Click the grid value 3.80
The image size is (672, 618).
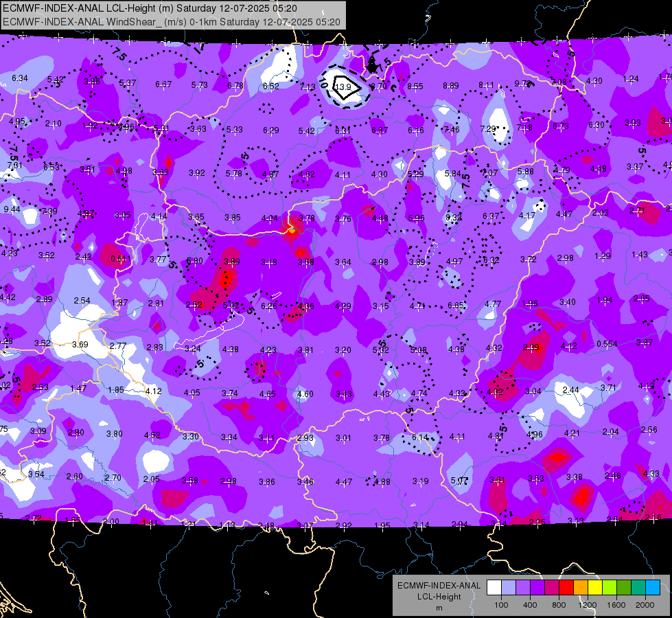pos(115,434)
